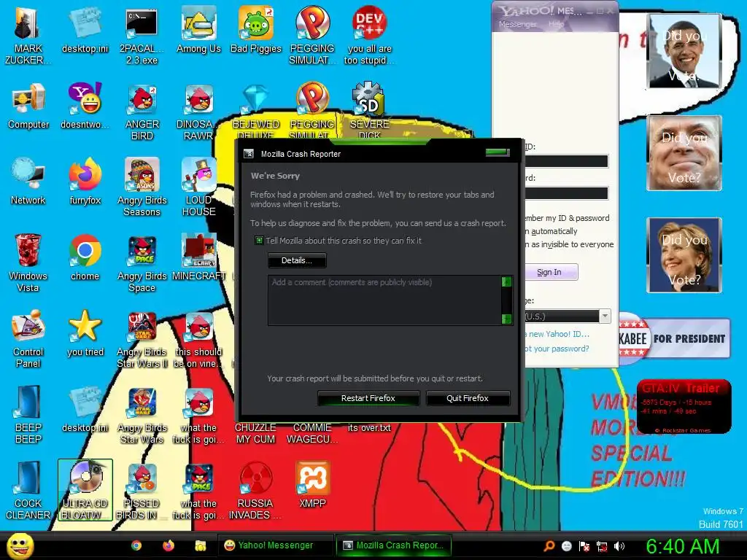Image resolution: width=747 pixels, height=560 pixels.
Task: Open the MINECRAFT desktop shortcut
Action: [x=198, y=257]
